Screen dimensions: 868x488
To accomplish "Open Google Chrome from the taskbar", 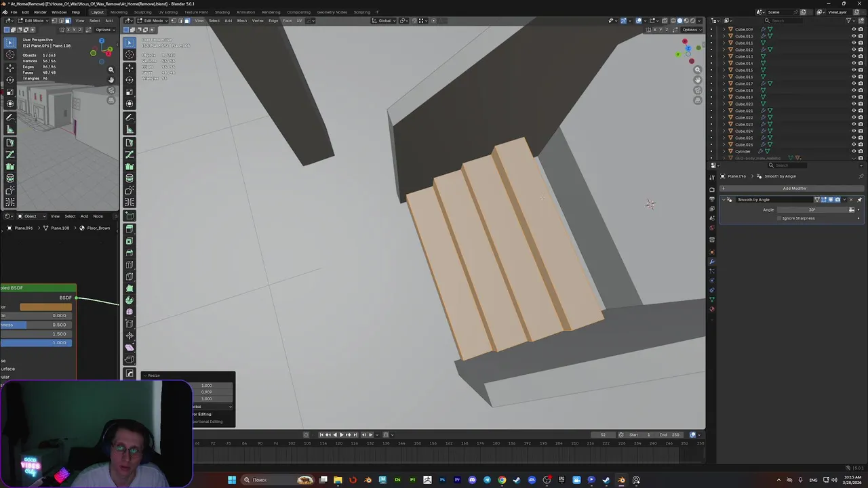I will [502, 480].
